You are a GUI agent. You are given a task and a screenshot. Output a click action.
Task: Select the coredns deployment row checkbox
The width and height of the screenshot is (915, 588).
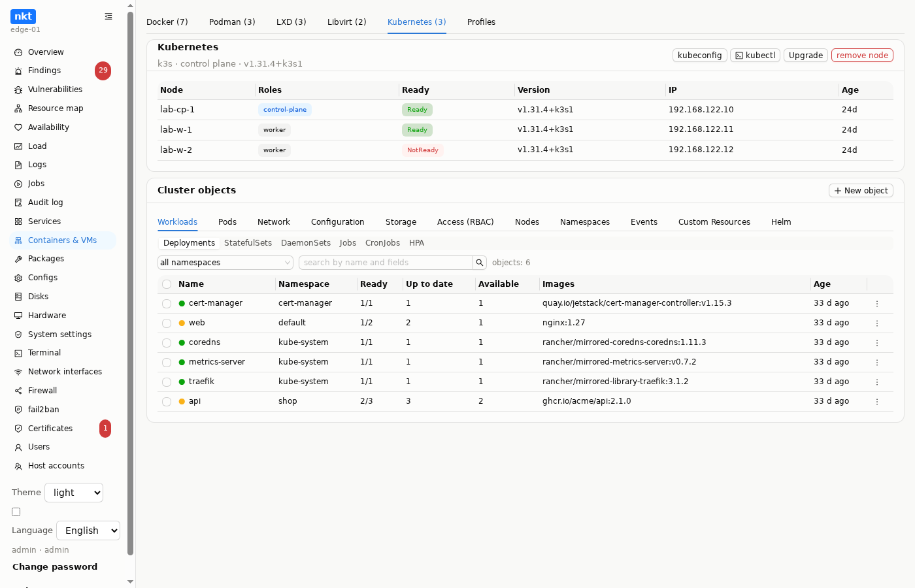tap(167, 343)
